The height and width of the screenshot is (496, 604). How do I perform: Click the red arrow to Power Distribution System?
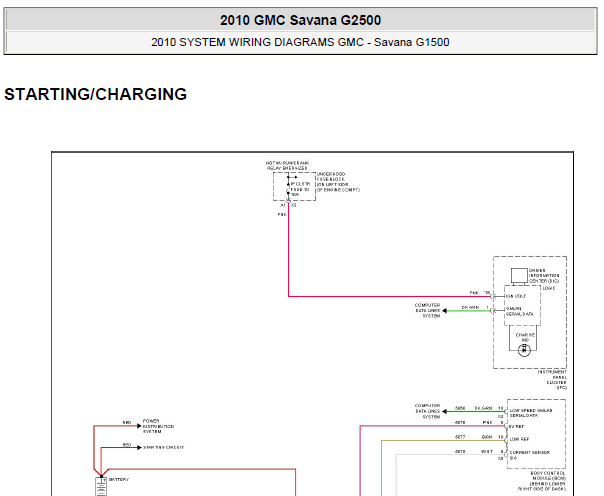139,426
